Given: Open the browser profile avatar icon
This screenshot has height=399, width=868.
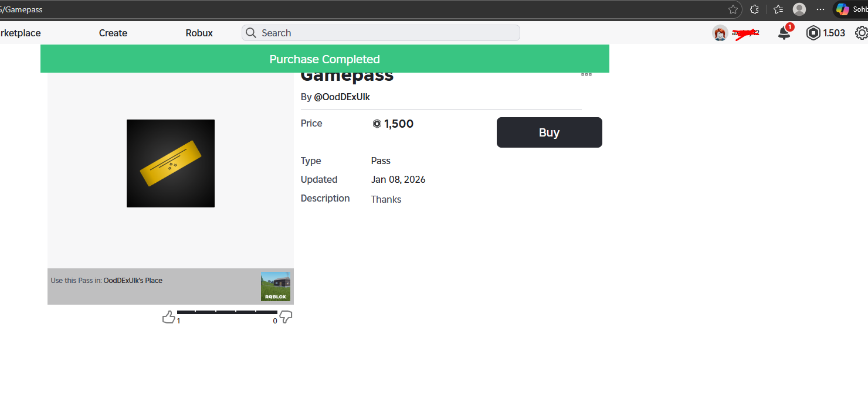Looking at the screenshot, I should point(799,9).
